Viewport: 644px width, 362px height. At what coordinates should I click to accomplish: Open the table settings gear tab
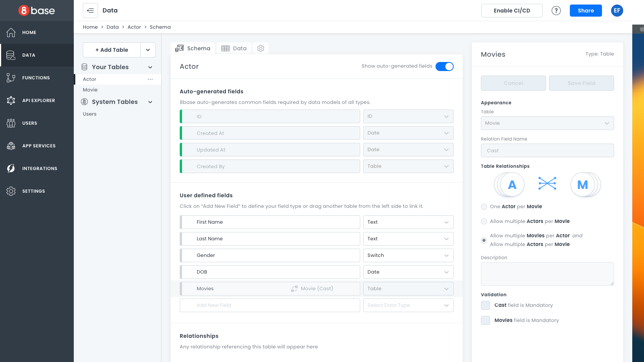tap(260, 48)
